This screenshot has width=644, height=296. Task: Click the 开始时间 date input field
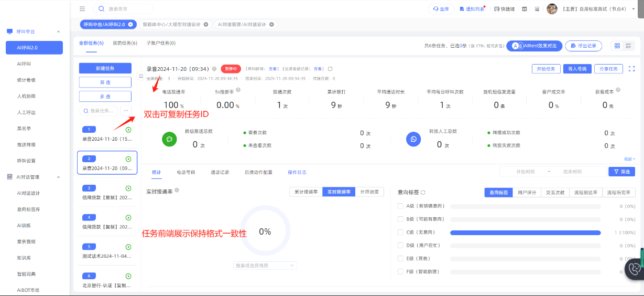(525, 172)
